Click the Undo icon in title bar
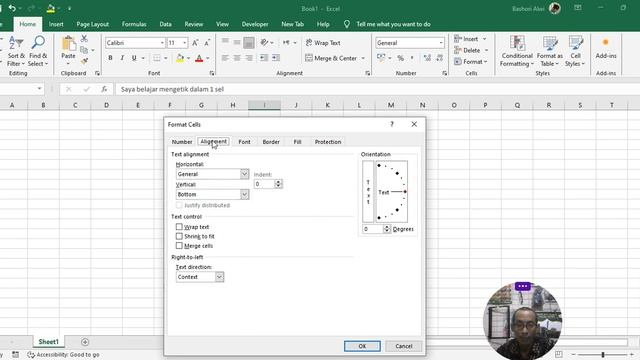This screenshot has height=360, width=640. click(x=12, y=8)
